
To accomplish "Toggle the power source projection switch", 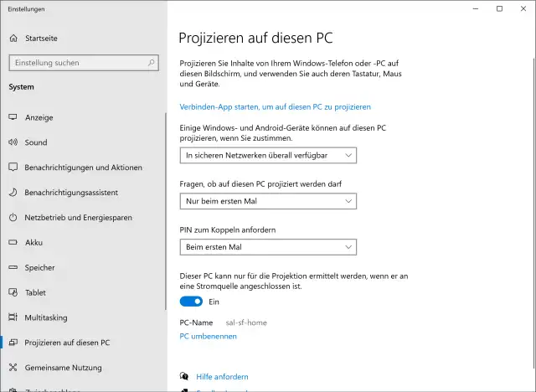I will pyautogui.click(x=191, y=302).
